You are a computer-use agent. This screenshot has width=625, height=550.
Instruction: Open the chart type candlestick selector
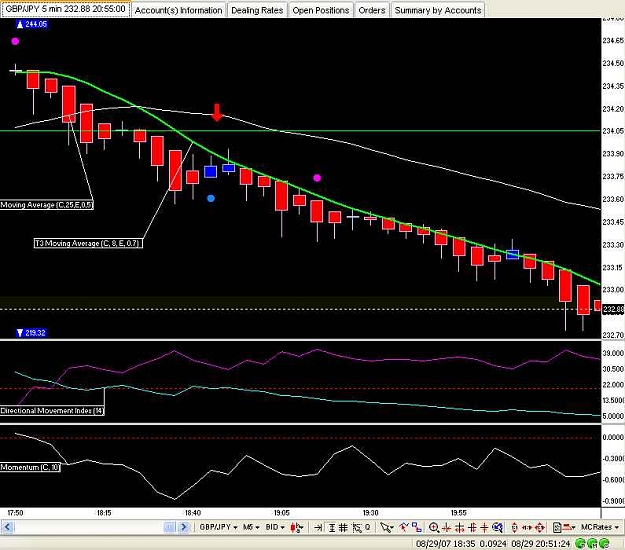pyautogui.click(x=297, y=528)
